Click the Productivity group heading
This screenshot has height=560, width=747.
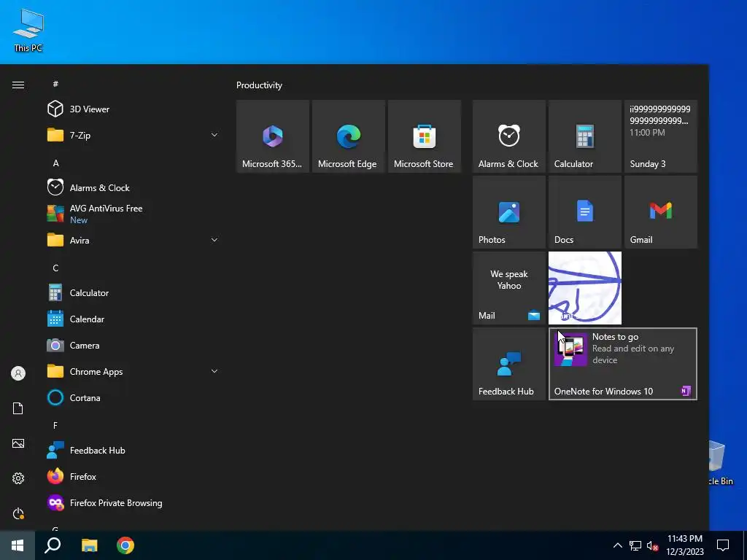point(259,85)
